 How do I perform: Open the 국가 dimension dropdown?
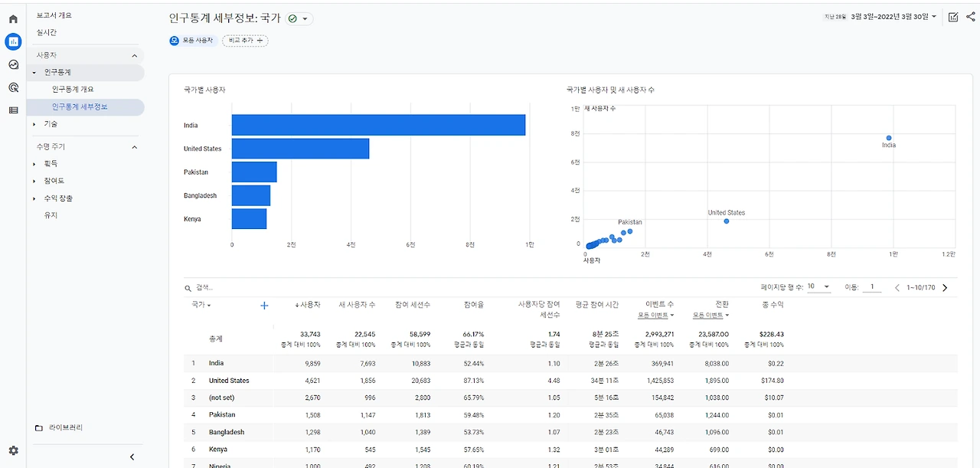[x=201, y=305]
